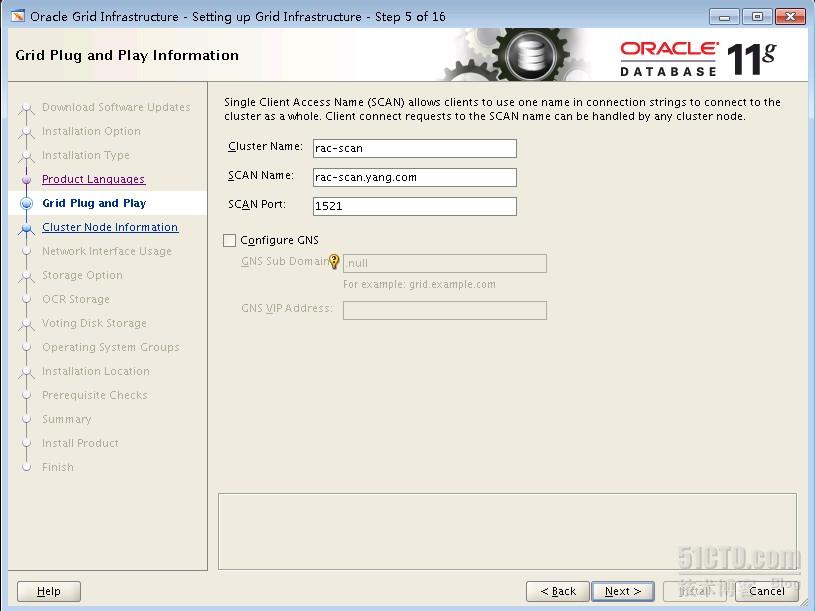This screenshot has height=611, width=815.
Task: Click the OCR Storage step
Action: [76, 299]
